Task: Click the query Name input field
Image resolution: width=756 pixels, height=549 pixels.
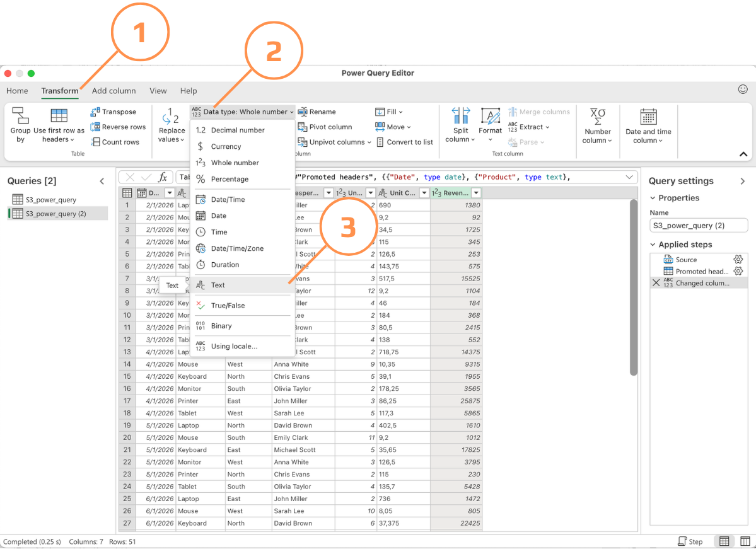Action: click(x=699, y=226)
